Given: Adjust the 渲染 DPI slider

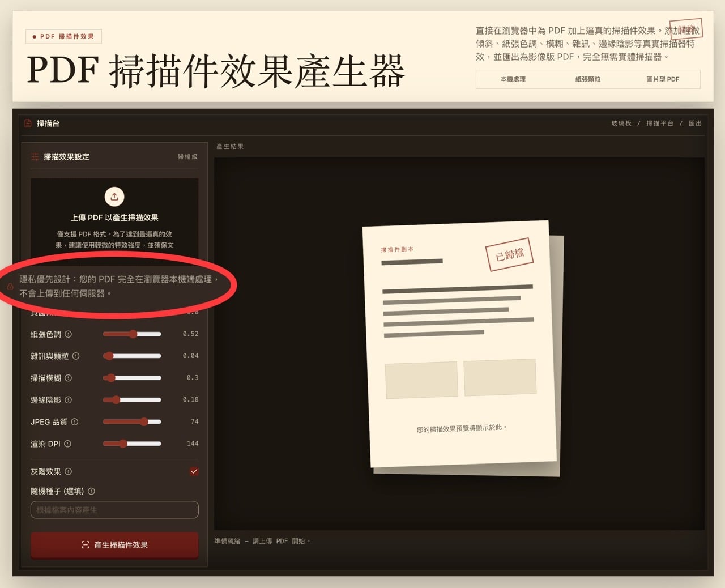Looking at the screenshot, I should point(132,444).
